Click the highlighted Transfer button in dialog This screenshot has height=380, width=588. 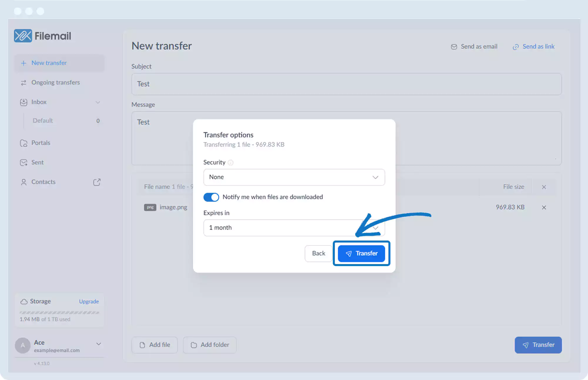[x=361, y=253]
